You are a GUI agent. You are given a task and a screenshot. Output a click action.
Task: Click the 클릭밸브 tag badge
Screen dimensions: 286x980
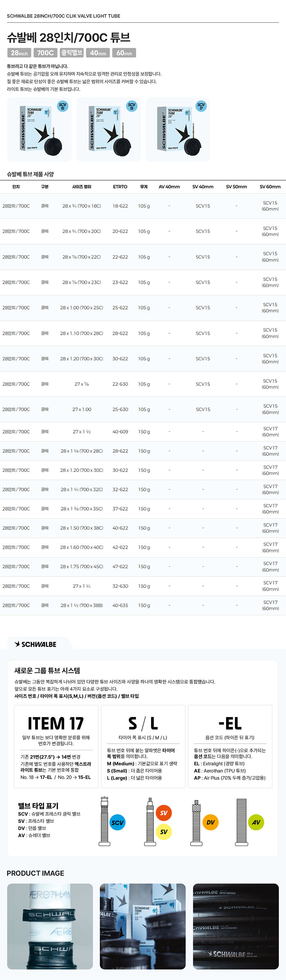pos(72,53)
